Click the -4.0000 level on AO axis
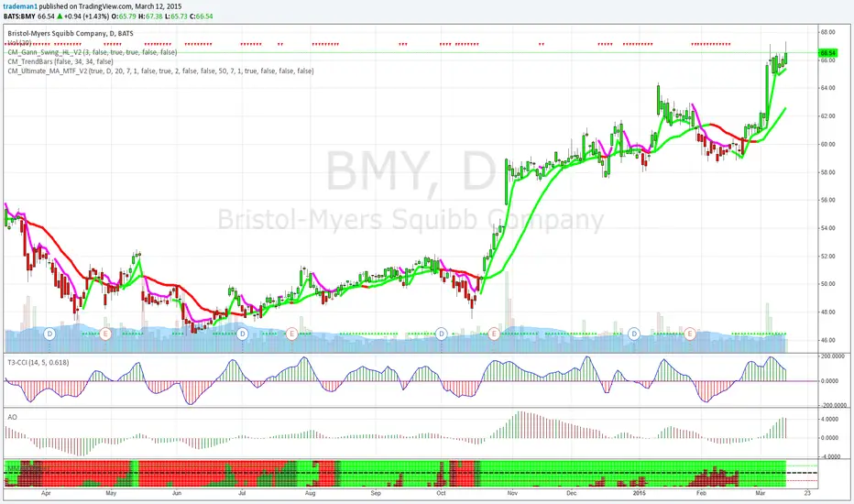 829,456
